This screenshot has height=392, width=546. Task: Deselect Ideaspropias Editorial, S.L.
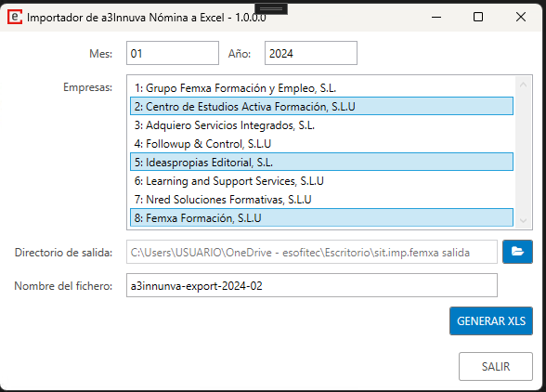click(x=321, y=162)
